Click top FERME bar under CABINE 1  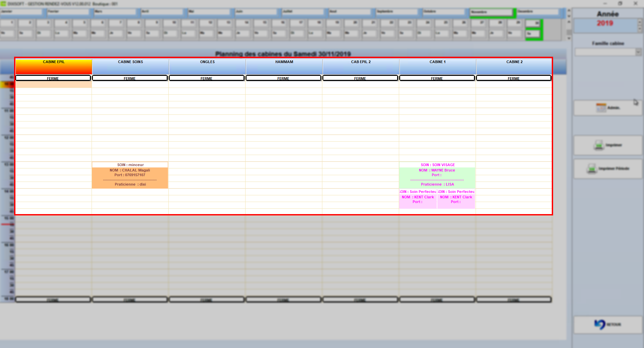pyautogui.click(x=437, y=78)
